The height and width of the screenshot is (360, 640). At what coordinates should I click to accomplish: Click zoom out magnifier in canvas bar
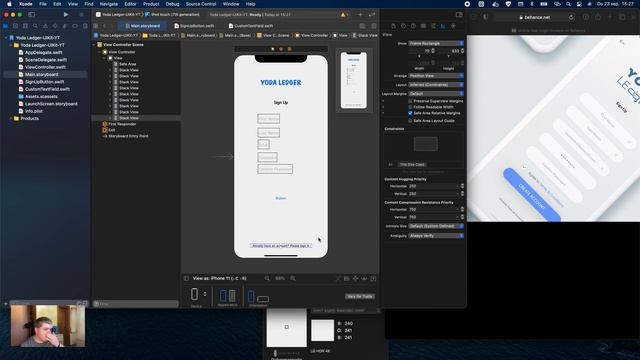[x=267, y=278]
